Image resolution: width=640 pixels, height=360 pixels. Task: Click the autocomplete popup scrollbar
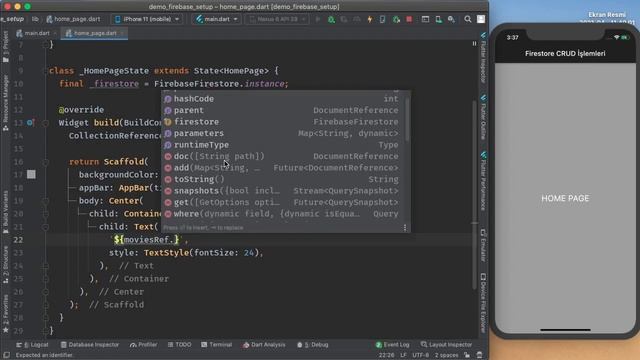click(407, 120)
